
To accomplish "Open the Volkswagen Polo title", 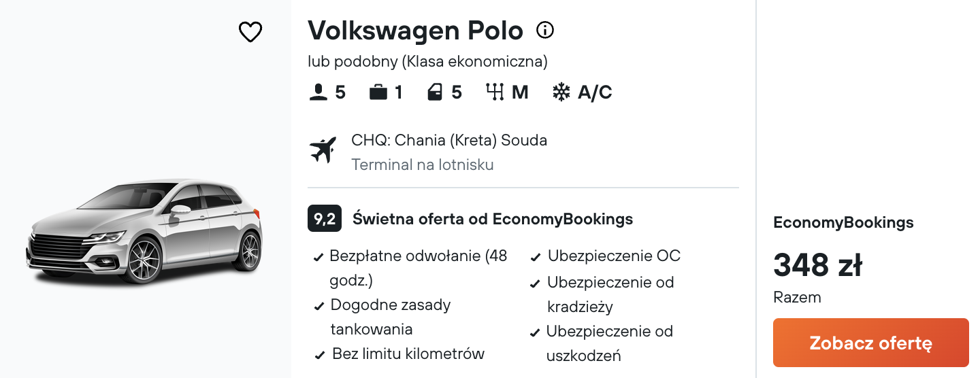I will 415,31.
